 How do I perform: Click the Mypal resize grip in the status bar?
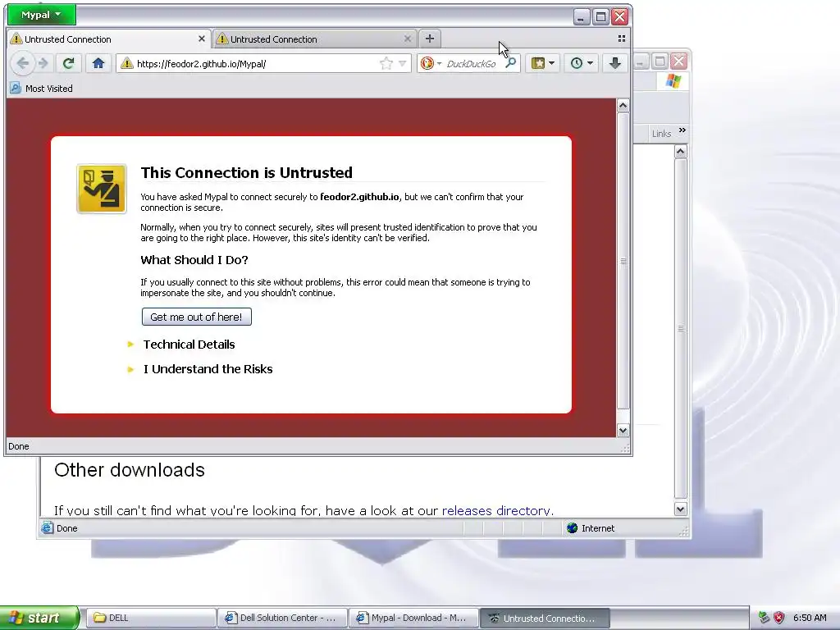pos(624,449)
